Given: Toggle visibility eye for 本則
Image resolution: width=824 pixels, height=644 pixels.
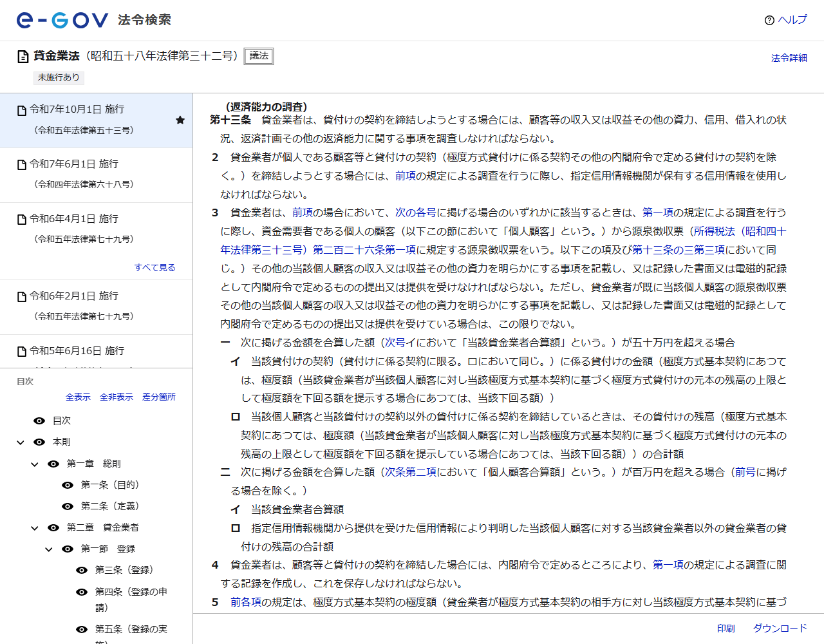Looking at the screenshot, I should [39, 442].
